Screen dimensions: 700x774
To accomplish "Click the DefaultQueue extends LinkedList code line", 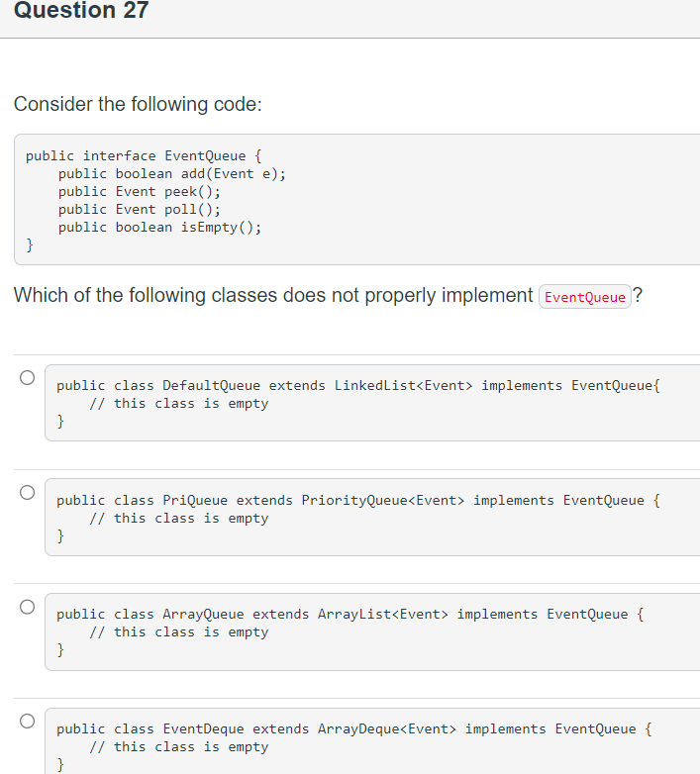I will coord(357,386).
